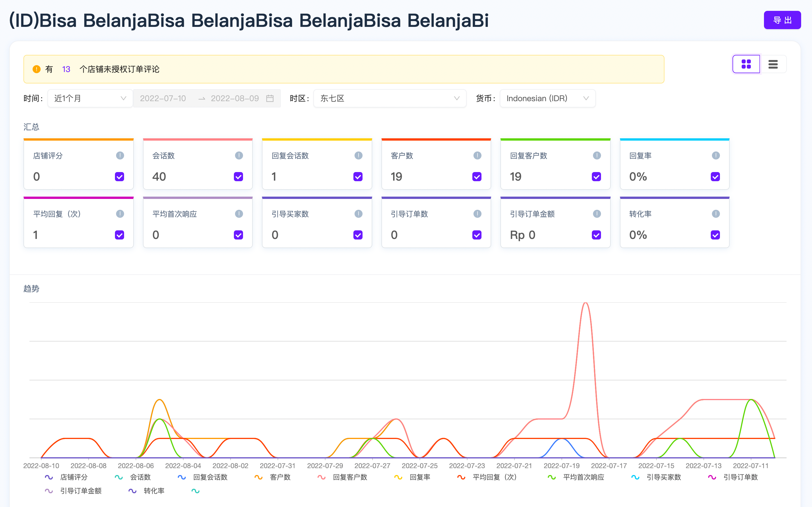Show info tooltip for 会话数

(239, 155)
